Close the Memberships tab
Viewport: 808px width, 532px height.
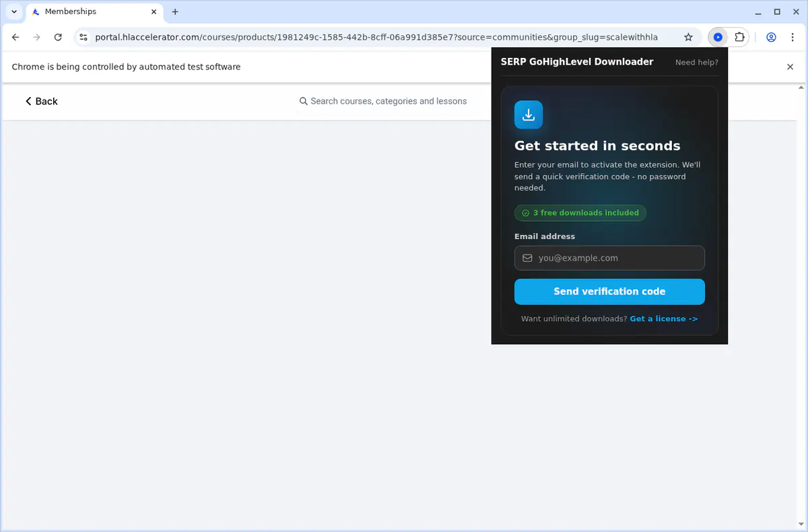click(x=154, y=11)
